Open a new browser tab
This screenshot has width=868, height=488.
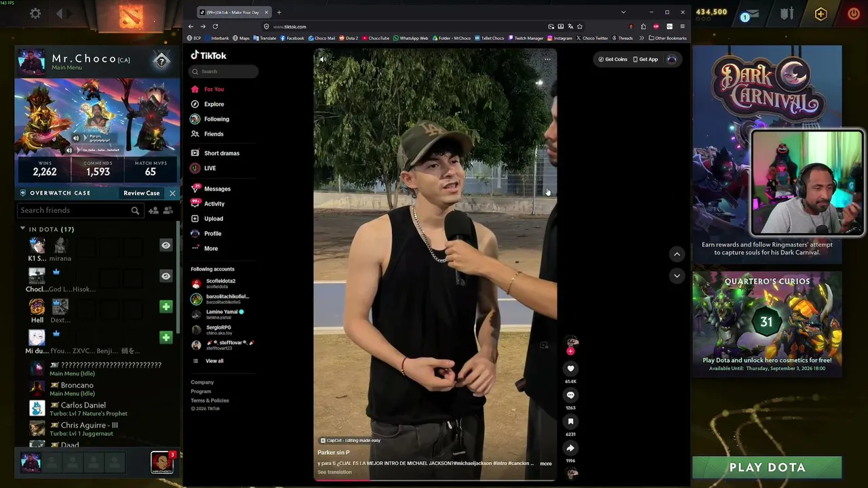(x=279, y=12)
